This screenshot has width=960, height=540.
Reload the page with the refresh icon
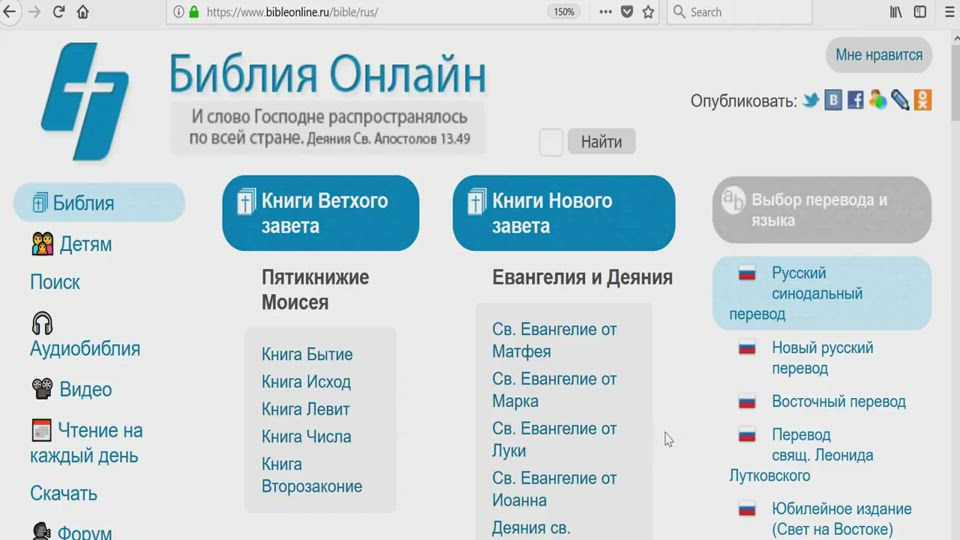pos(58,12)
